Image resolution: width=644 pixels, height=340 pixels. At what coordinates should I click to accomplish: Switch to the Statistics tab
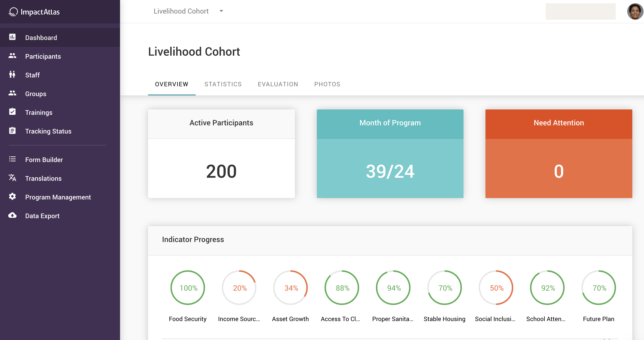click(223, 84)
